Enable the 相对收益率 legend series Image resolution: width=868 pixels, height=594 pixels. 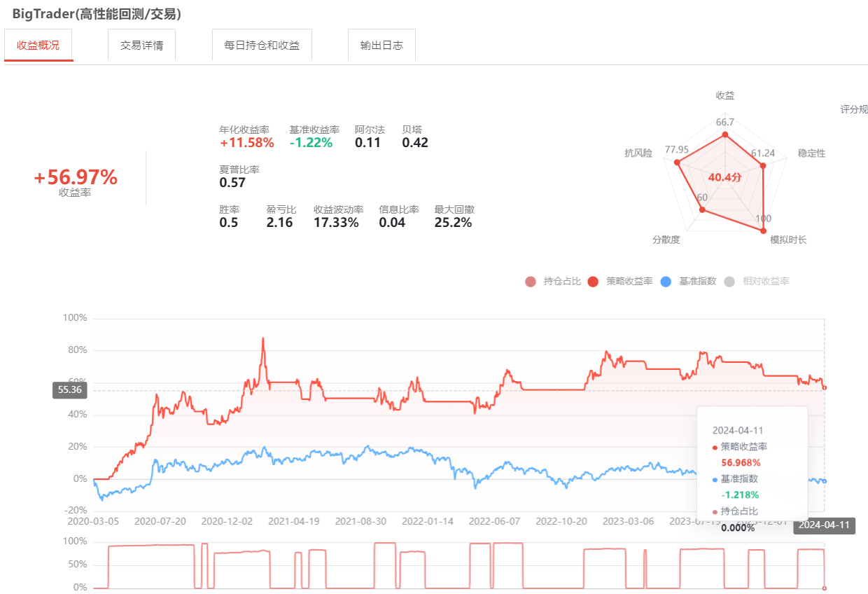tap(757, 282)
